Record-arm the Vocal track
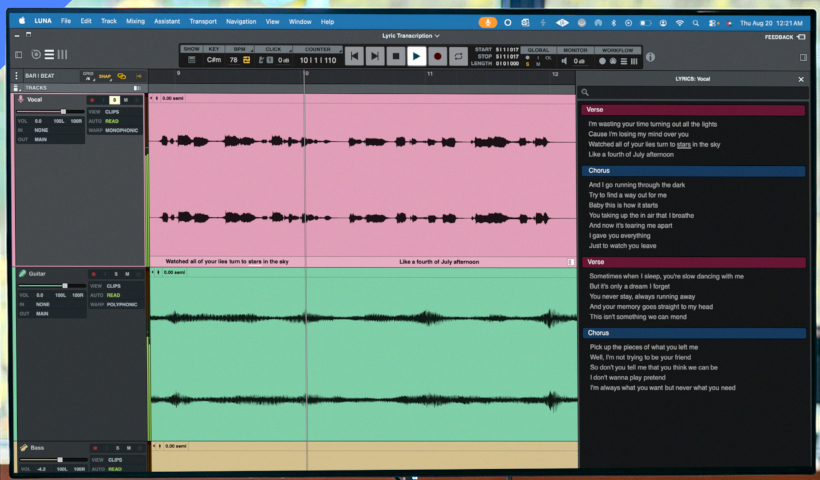Screen dimensions: 820x480 pyautogui.click(x=92, y=100)
